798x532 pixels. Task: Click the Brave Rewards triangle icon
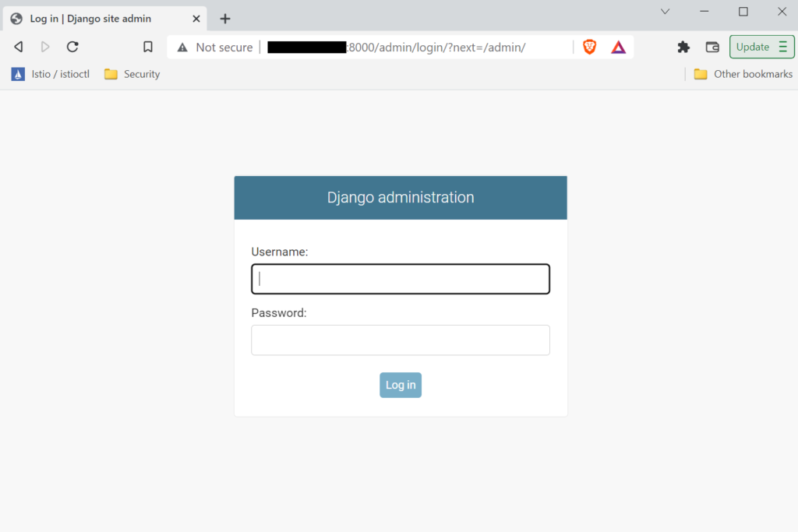point(618,47)
